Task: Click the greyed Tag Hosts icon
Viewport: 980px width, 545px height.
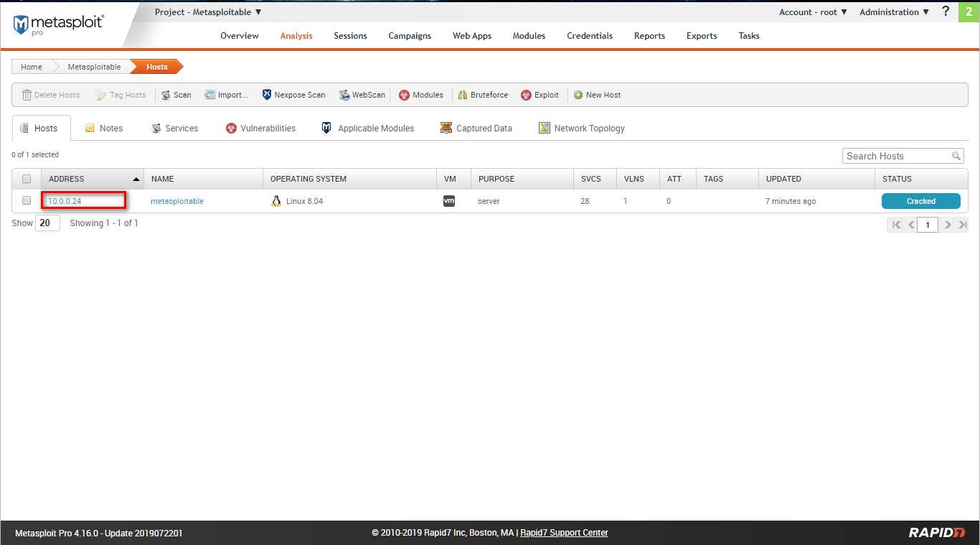Action: 101,95
